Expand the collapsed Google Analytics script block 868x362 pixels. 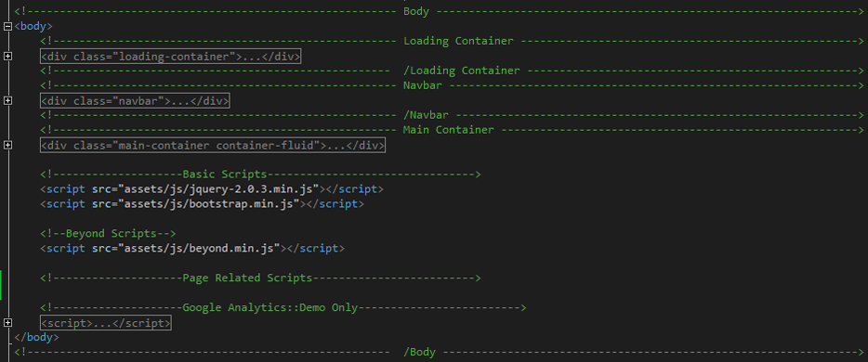click(7, 322)
